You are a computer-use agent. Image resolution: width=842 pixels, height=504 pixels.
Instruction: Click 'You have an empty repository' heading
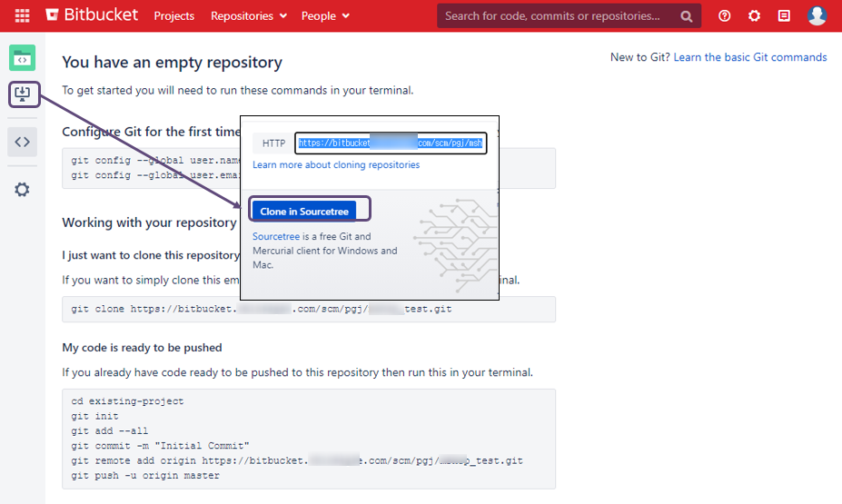click(x=172, y=63)
